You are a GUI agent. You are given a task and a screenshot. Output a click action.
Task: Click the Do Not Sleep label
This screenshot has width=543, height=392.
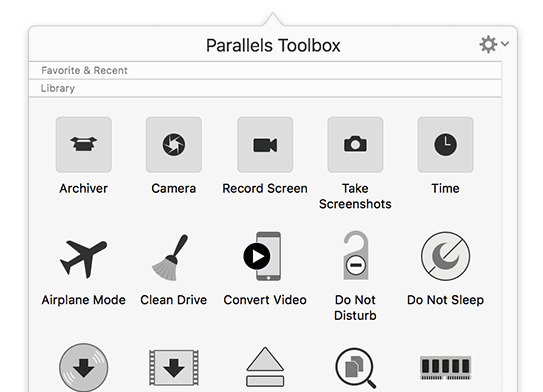445,300
